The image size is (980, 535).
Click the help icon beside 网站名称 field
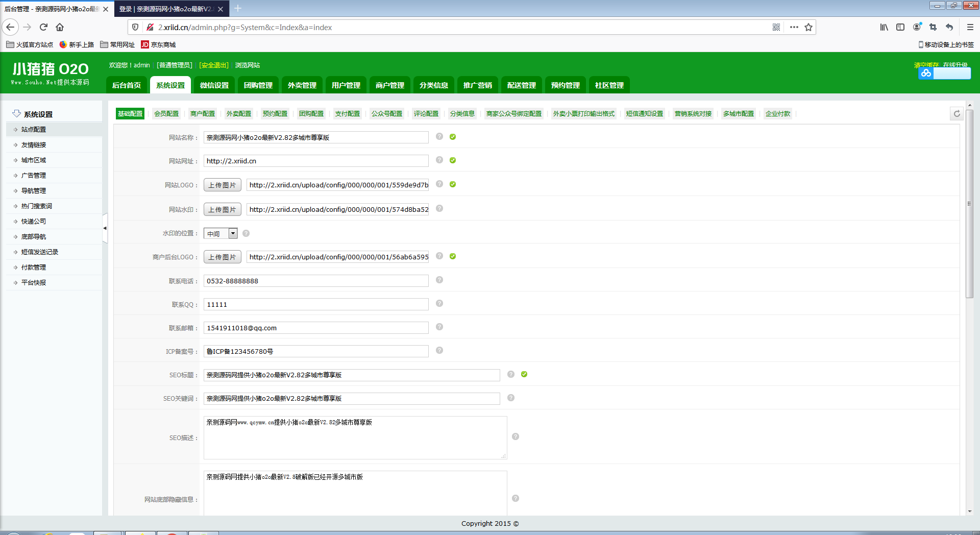439,136
